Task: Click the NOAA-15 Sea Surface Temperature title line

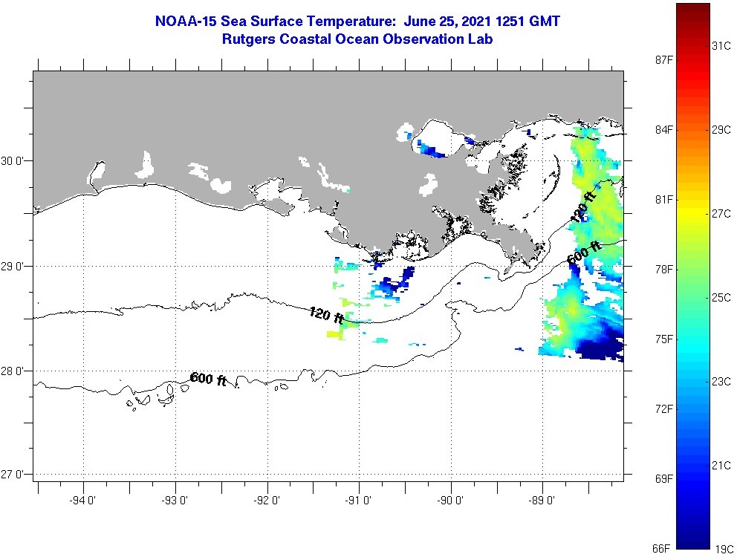Action: coord(357,22)
